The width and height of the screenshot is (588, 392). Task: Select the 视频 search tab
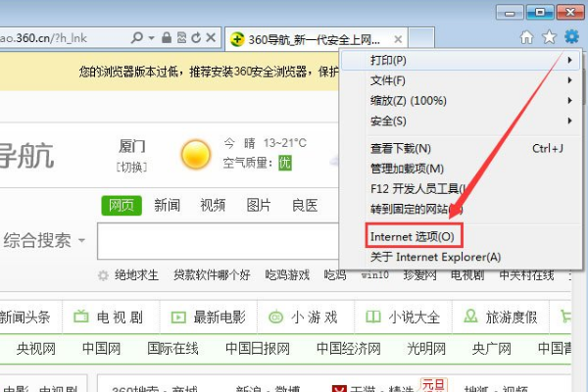coord(213,206)
